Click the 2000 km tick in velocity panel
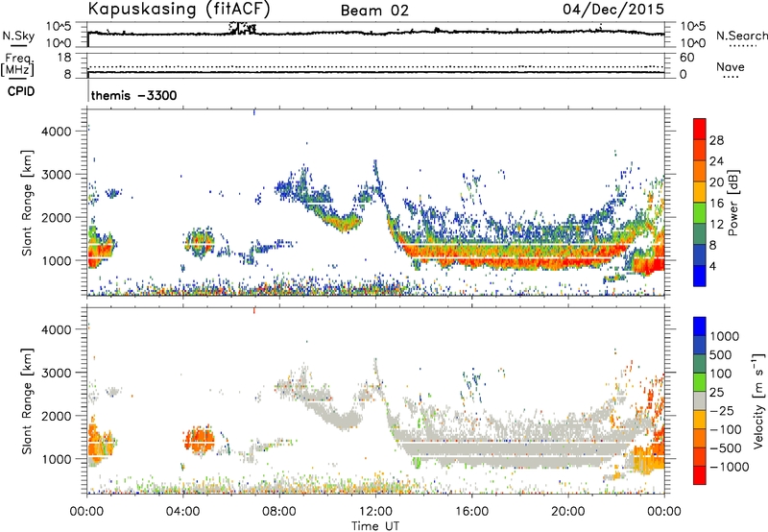Viewport: 768px width, 532px height. 57,416
